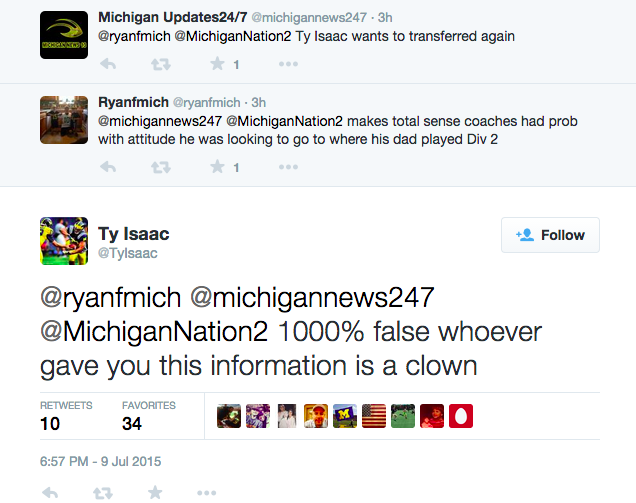The image size is (636, 503).
Task: Favorite Ty Isaac's main tweet
Action: (155, 492)
